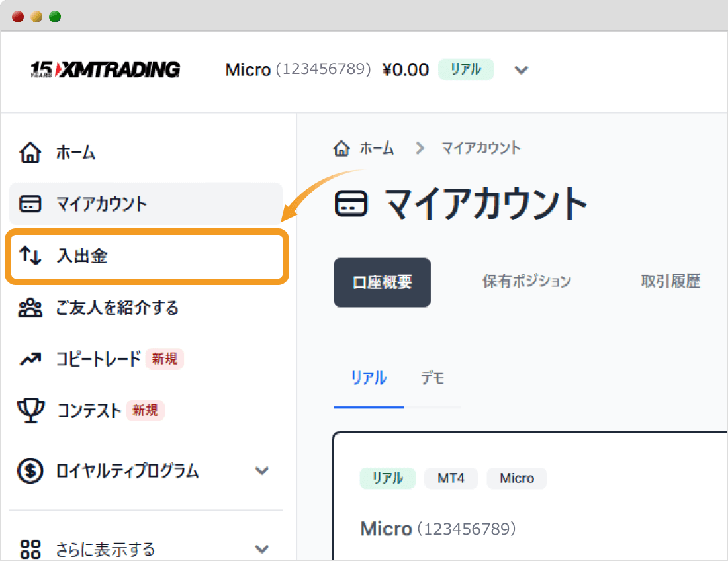Expand the account selector dropdown at the top
728x561 pixels.
click(x=522, y=70)
